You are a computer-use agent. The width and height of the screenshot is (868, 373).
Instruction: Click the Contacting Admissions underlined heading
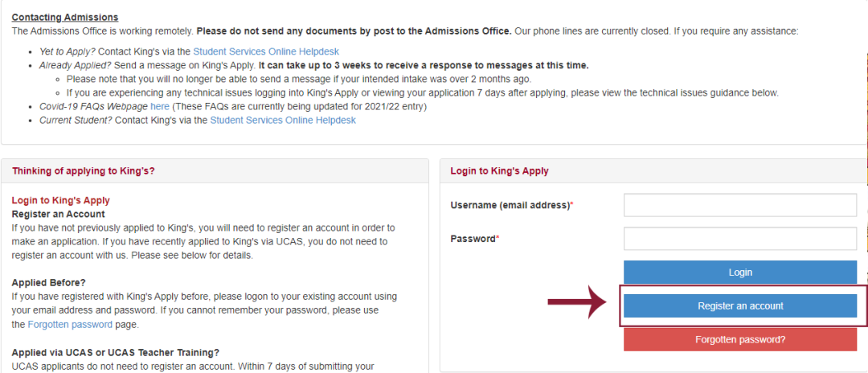pos(65,17)
